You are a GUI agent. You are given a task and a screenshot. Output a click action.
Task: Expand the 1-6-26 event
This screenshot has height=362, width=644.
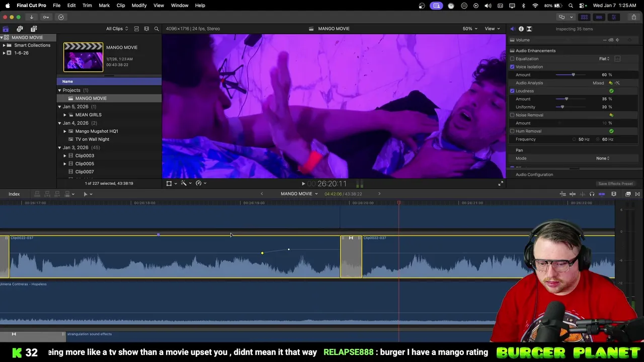click(4, 53)
